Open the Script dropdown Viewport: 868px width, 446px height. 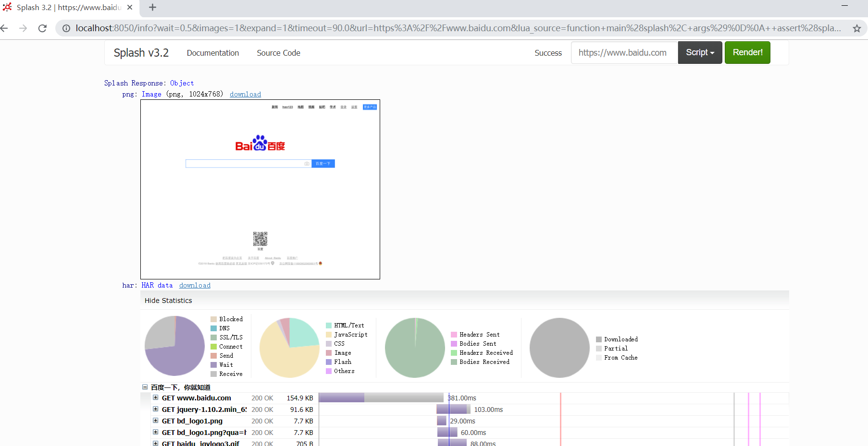coord(700,52)
